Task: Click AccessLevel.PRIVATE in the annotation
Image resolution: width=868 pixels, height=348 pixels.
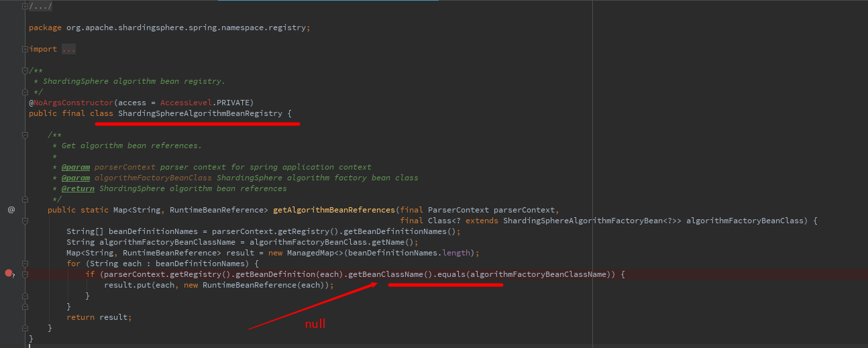Action: 204,103
